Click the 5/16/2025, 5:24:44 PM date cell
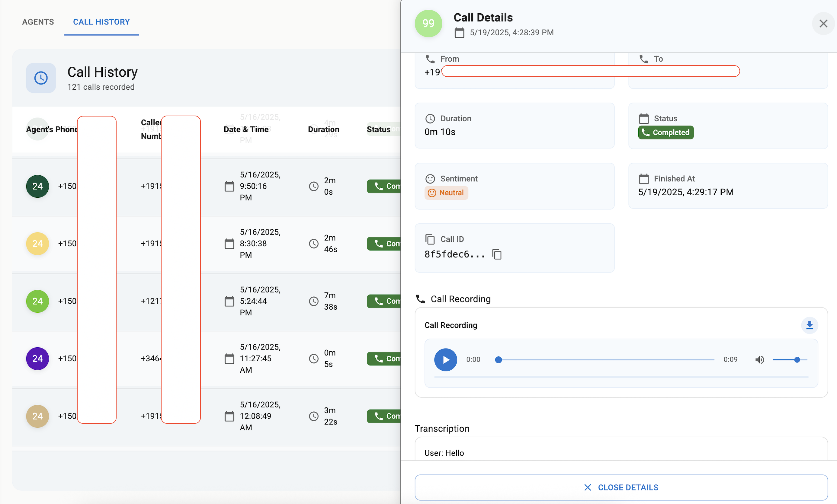Viewport: 837px width, 504px height. pos(260,301)
